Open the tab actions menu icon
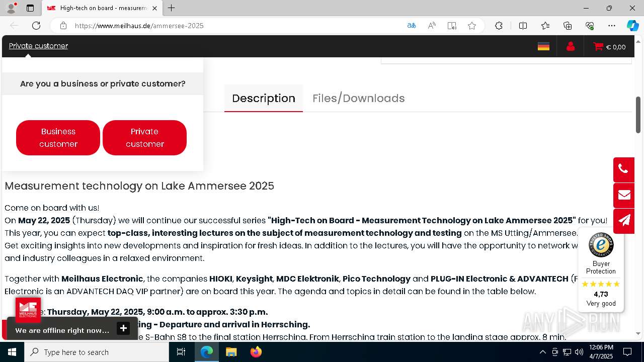The width and height of the screenshot is (644, 362). coord(30,8)
